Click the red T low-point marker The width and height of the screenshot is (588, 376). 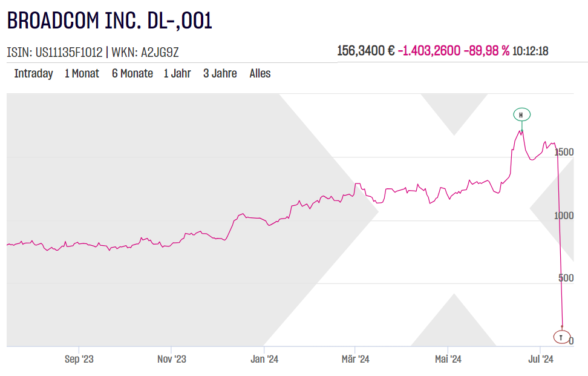561,337
